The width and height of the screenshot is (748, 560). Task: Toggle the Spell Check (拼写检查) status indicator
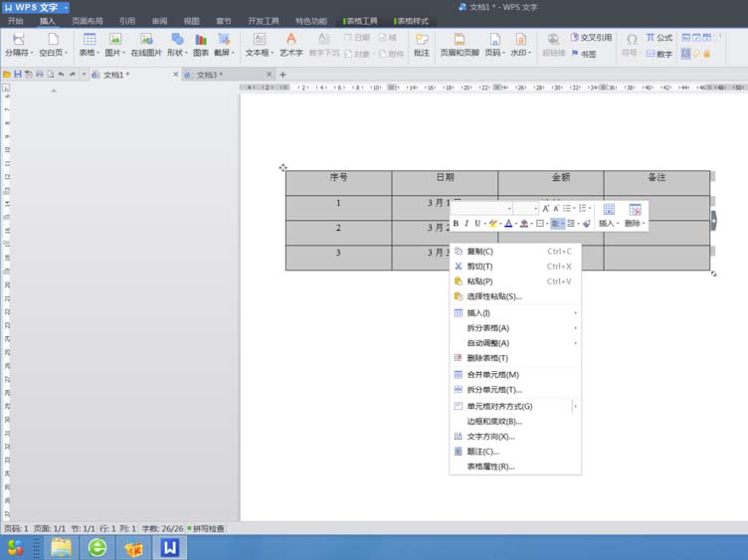pos(206,528)
